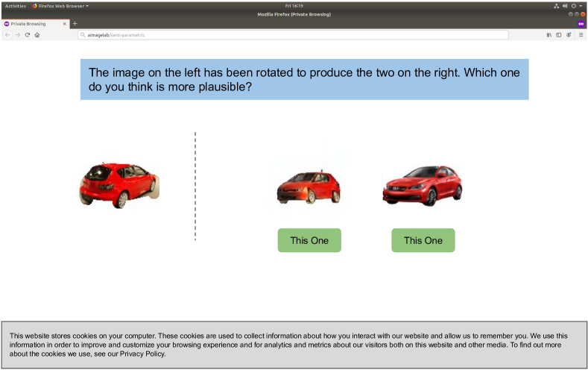Choose 'This One' under the smaller rotated car
This screenshot has width=588, height=370.
tap(309, 240)
